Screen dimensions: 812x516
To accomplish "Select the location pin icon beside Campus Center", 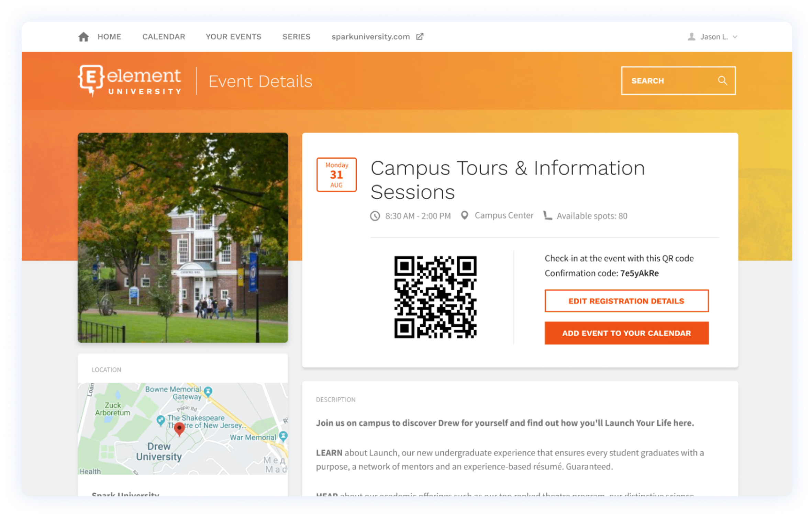I will (x=465, y=215).
